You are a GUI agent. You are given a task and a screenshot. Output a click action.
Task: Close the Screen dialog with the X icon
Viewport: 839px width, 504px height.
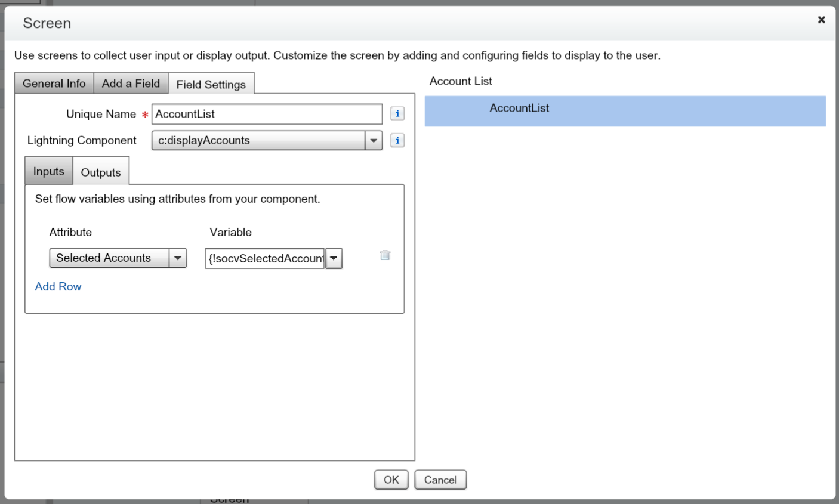pyautogui.click(x=821, y=19)
